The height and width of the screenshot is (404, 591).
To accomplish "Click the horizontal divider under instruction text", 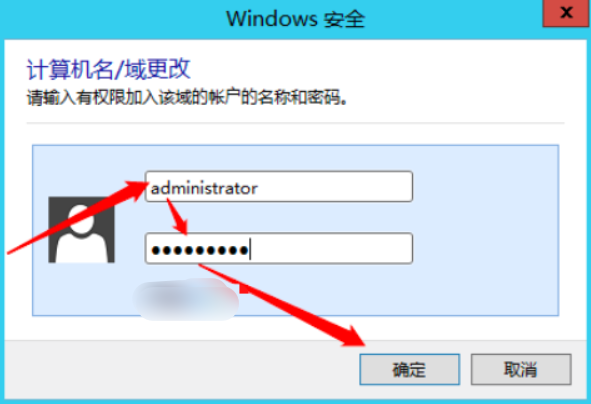I will (295, 123).
